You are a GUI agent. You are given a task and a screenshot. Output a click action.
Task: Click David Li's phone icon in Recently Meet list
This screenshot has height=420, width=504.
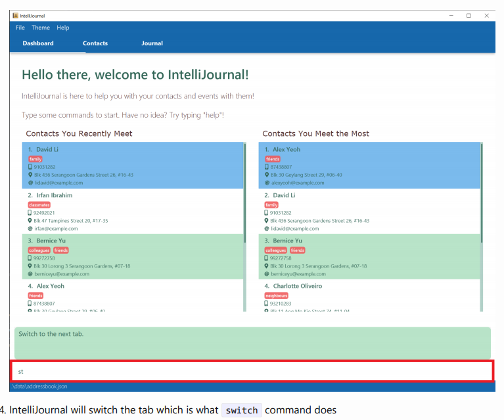click(x=30, y=167)
